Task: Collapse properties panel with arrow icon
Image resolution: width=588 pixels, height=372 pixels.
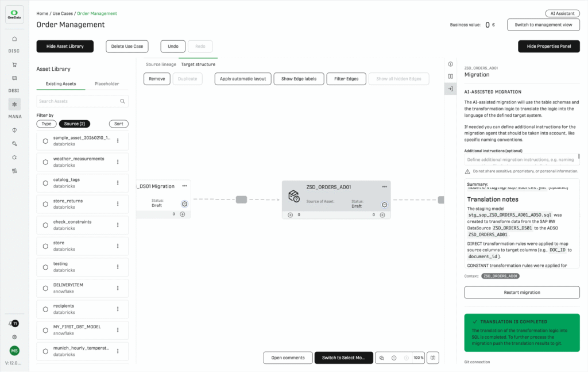Action: click(450, 89)
